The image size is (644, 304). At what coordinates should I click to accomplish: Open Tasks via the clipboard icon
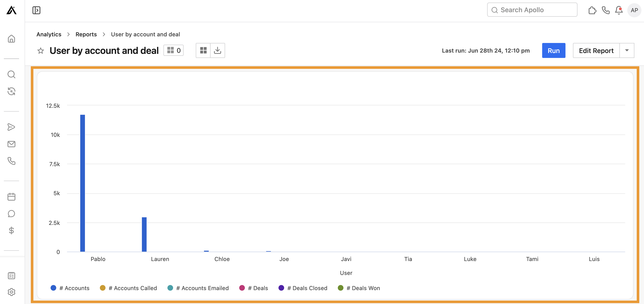coord(12,275)
